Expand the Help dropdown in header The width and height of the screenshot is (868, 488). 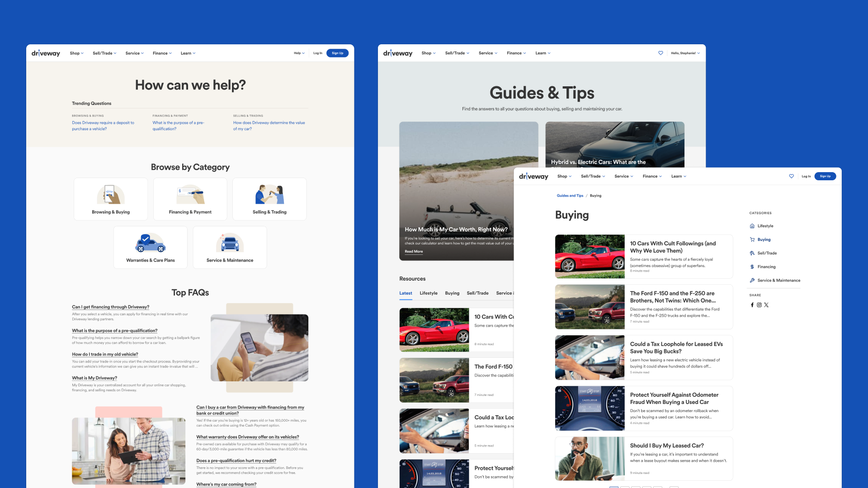[299, 53]
